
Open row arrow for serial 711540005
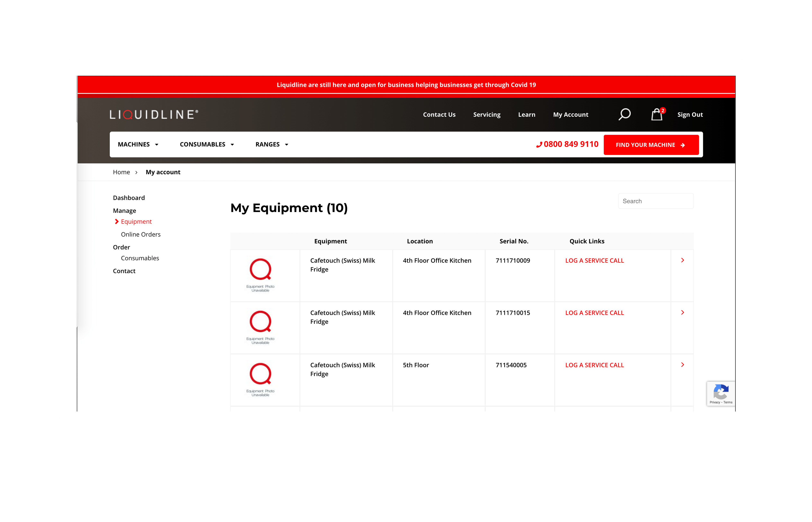point(682,364)
